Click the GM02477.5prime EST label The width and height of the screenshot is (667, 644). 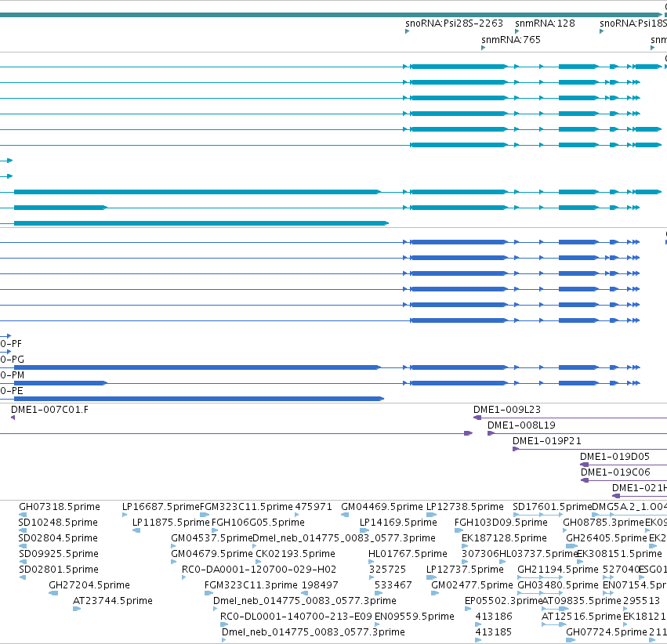[472, 585]
